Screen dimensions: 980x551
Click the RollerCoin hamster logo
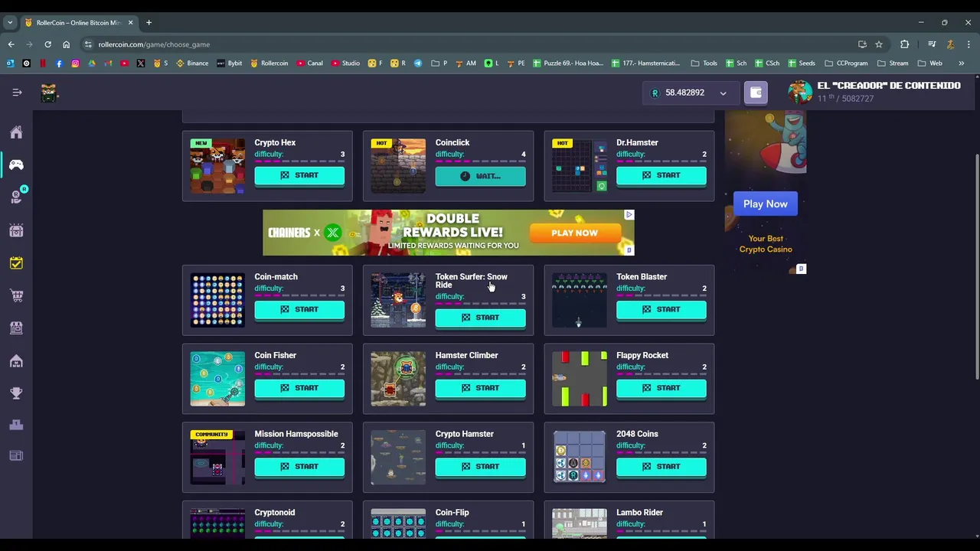(49, 93)
